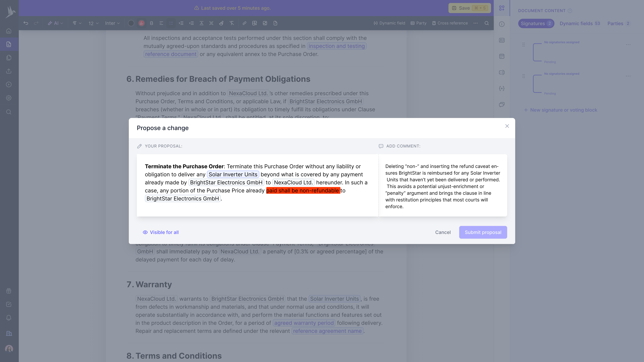This screenshot has width=644, height=362.
Task: Open the Document Content help icon
Action: coord(570,11)
